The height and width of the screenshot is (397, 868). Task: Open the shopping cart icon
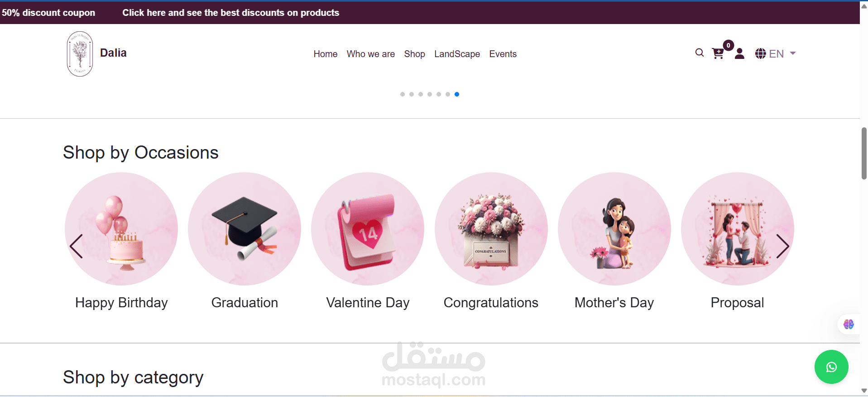[718, 53]
